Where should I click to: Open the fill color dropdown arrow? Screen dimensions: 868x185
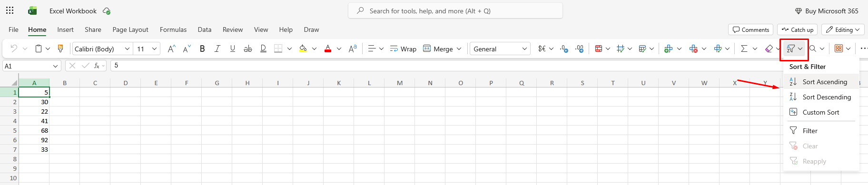coord(314,49)
